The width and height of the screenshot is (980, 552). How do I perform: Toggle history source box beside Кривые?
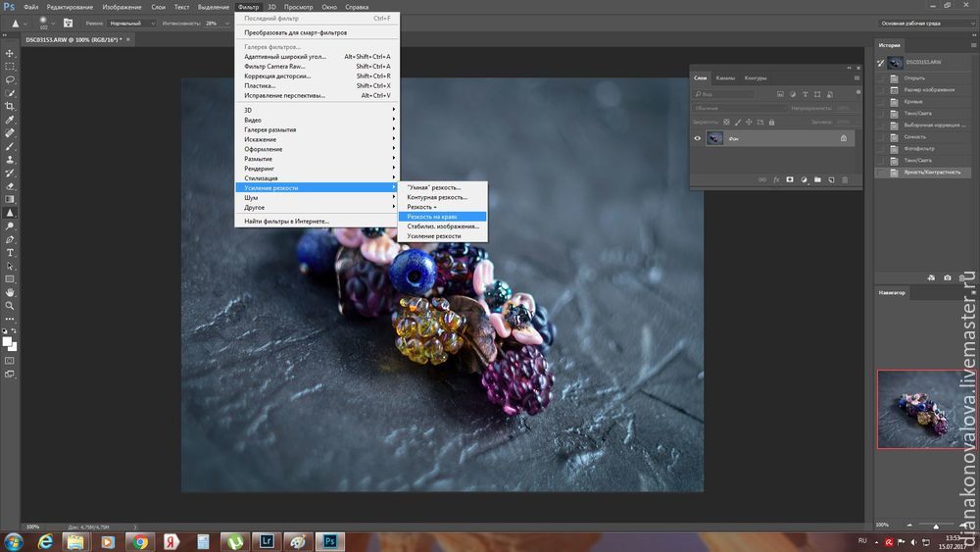[881, 101]
